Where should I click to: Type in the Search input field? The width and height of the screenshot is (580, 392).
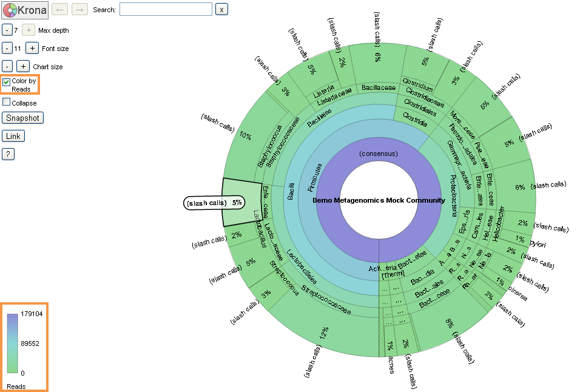tap(166, 9)
